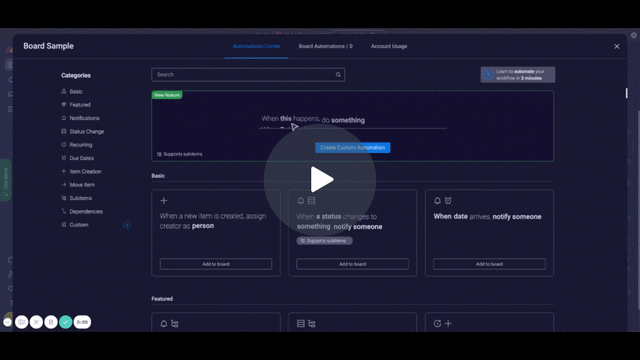Click the status column icon on status card
640x360 pixels.
pos(311,200)
